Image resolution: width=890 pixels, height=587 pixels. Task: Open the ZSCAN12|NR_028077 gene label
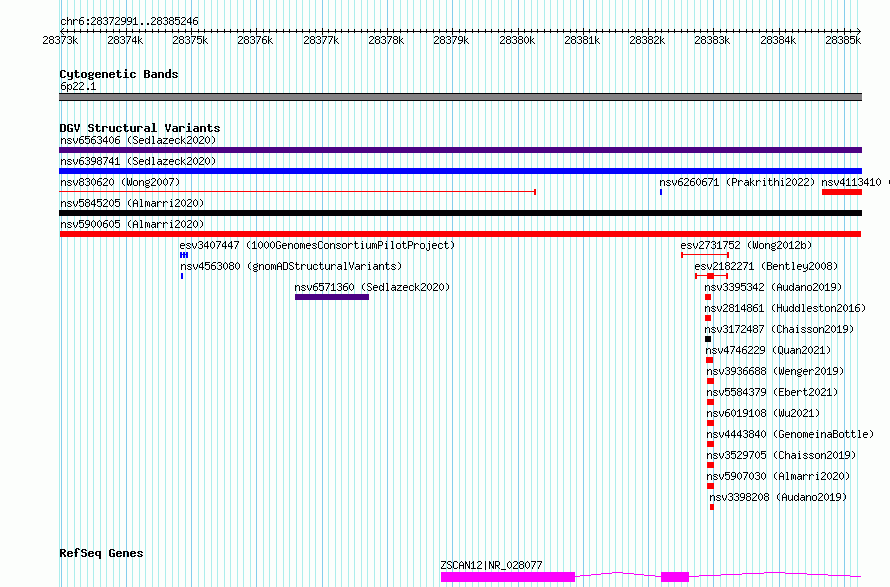(492, 565)
